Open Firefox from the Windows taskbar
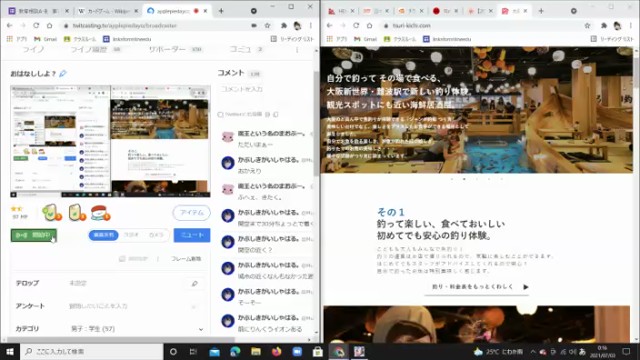 click(x=276, y=351)
